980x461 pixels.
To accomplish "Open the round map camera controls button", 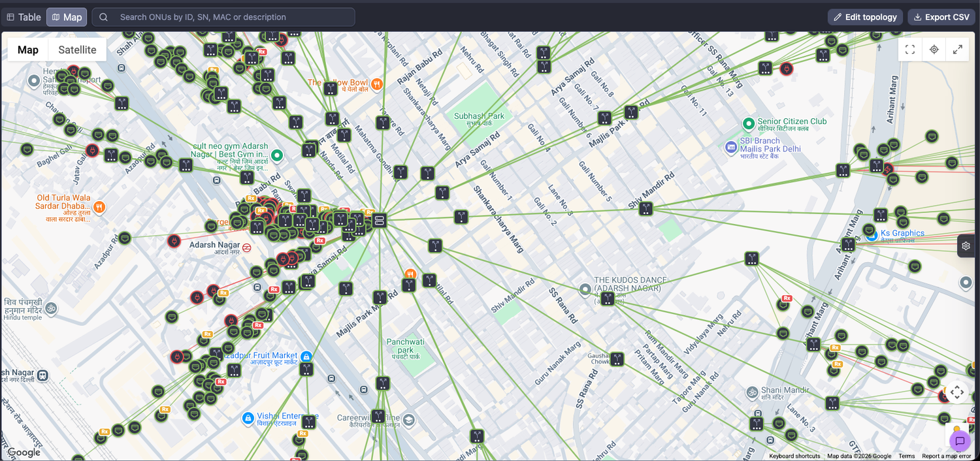I will (957, 392).
